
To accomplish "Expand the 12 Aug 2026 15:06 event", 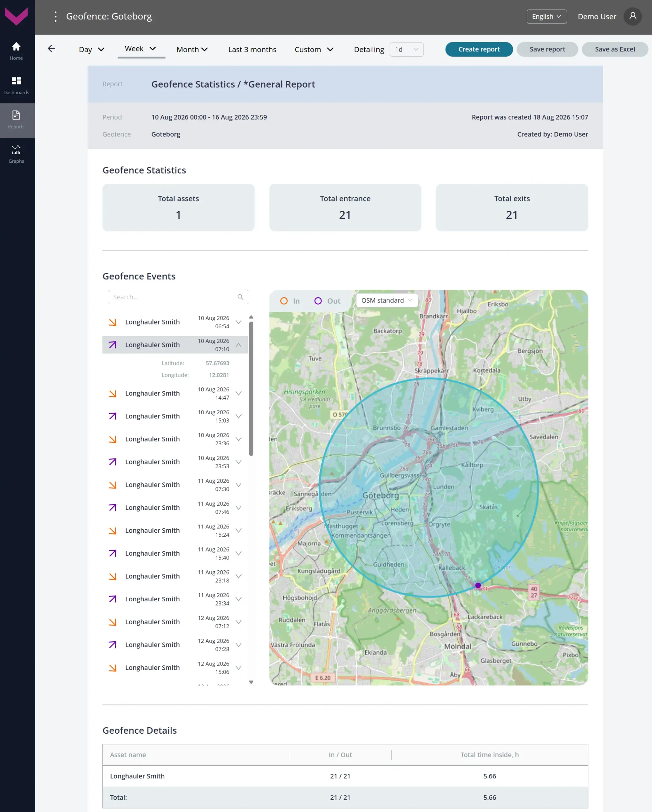I will [238, 668].
